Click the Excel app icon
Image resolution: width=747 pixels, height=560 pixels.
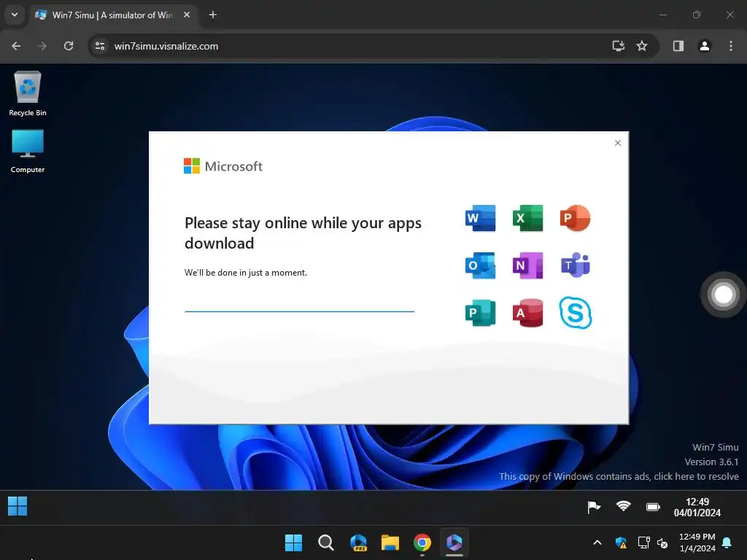[528, 218]
